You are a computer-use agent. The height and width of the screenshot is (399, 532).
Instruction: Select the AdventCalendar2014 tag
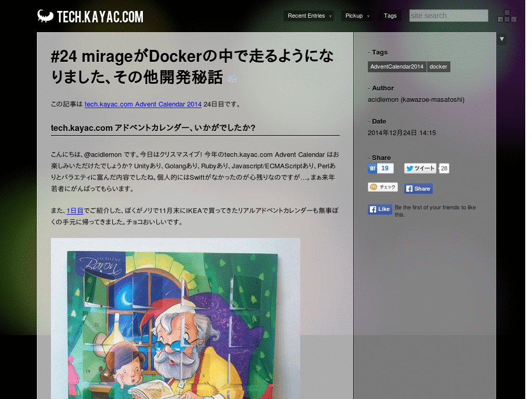click(396, 66)
